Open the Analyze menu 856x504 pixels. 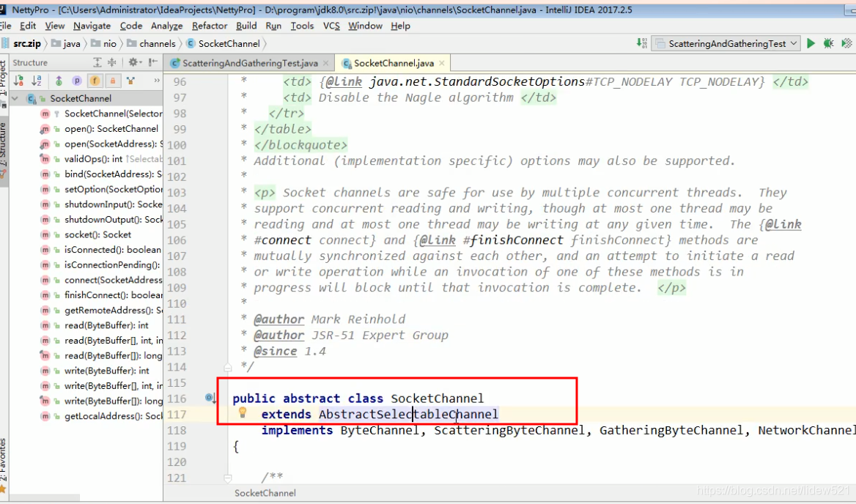(166, 26)
